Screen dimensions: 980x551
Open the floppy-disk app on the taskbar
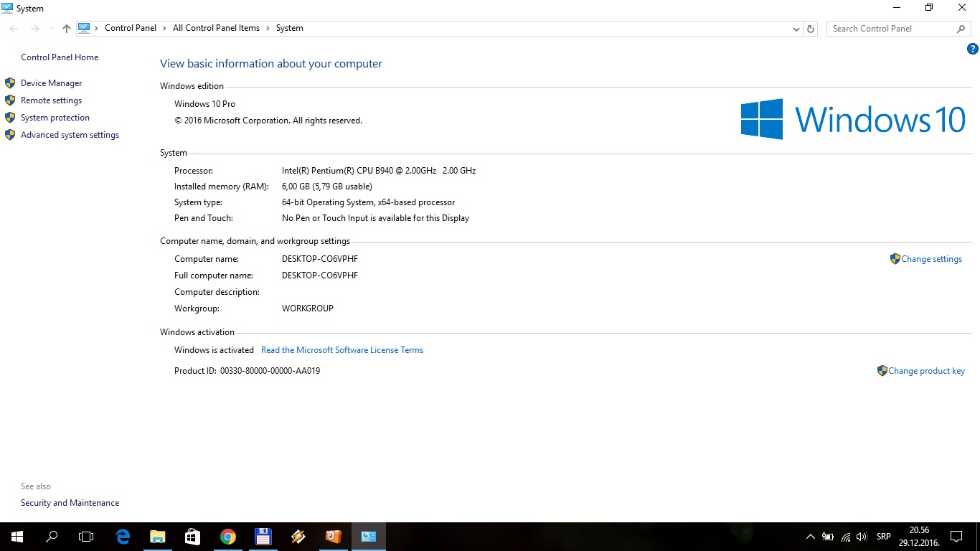pyautogui.click(x=263, y=537)
